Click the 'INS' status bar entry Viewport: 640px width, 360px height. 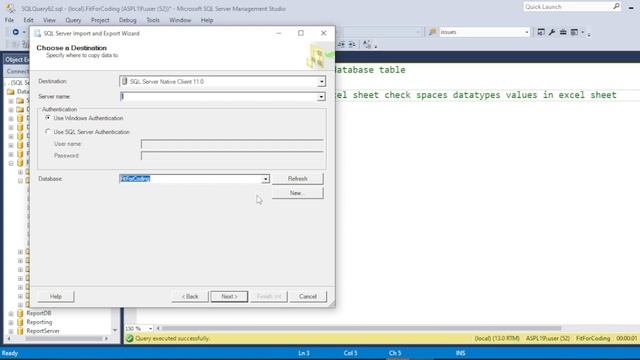click(460, 353)
